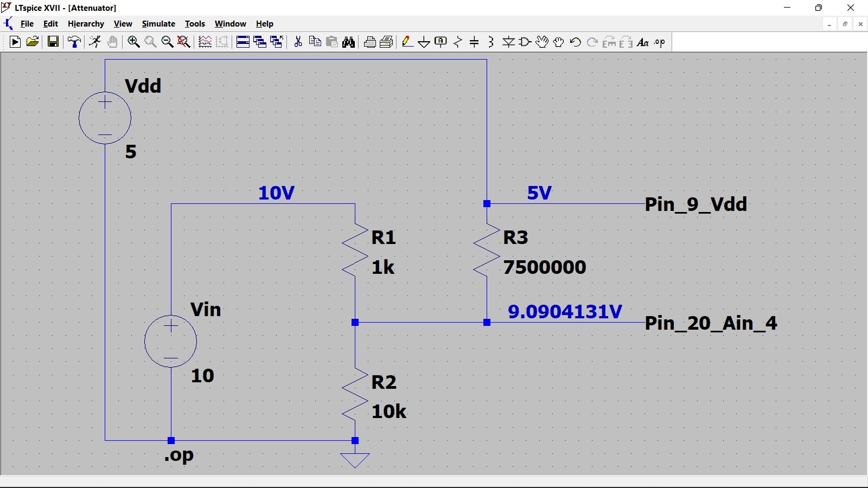Restore the inner Attenuator document window
868x488 pixels.
point(845,24)
